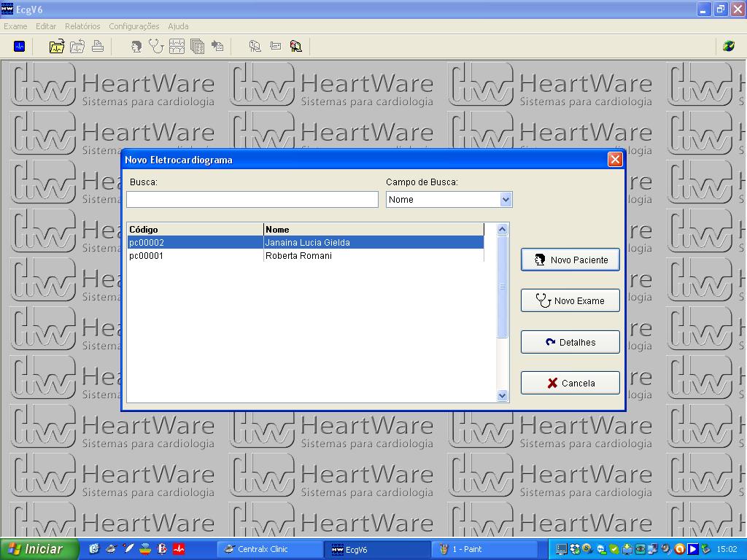Click the document import arrow toolbar icon
Screen dimensions: 747x560
(217, 46)
